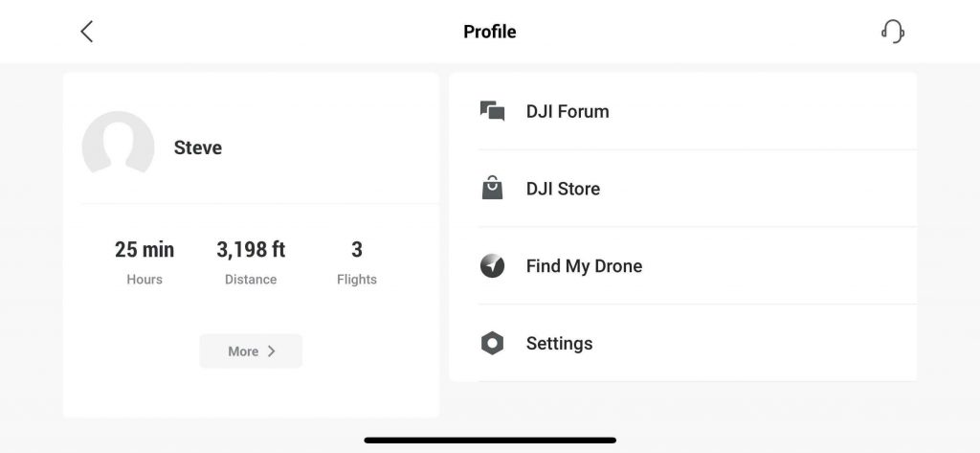The image size is (980, 453).
Task: Tap the DJI Store shopping bag icon
Action: point(492,189)
